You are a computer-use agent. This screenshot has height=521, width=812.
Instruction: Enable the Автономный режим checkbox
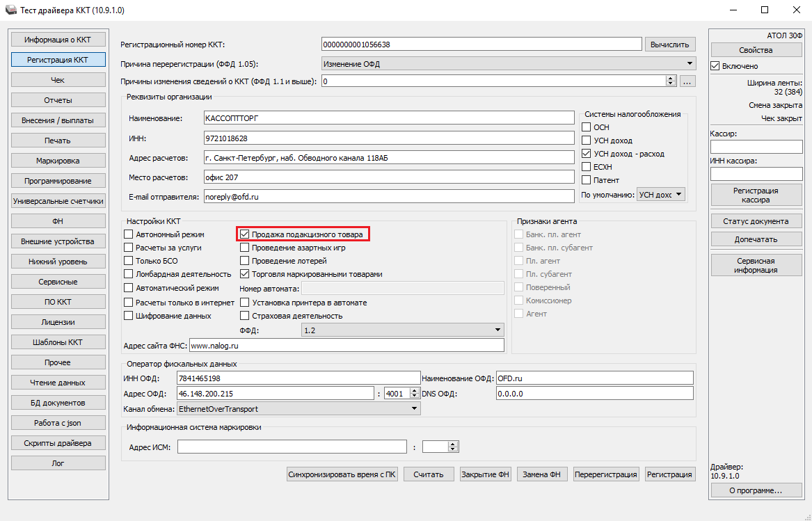[x=128, y=234]
